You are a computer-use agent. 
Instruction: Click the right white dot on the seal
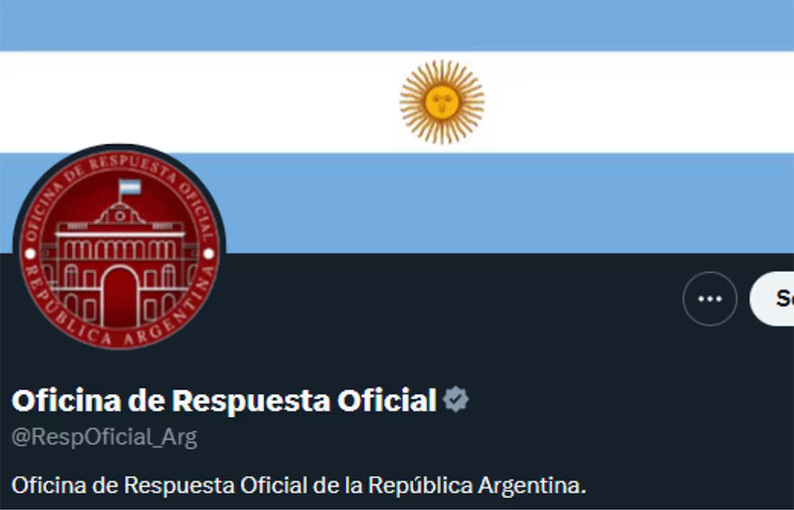(x=209, y=253)
